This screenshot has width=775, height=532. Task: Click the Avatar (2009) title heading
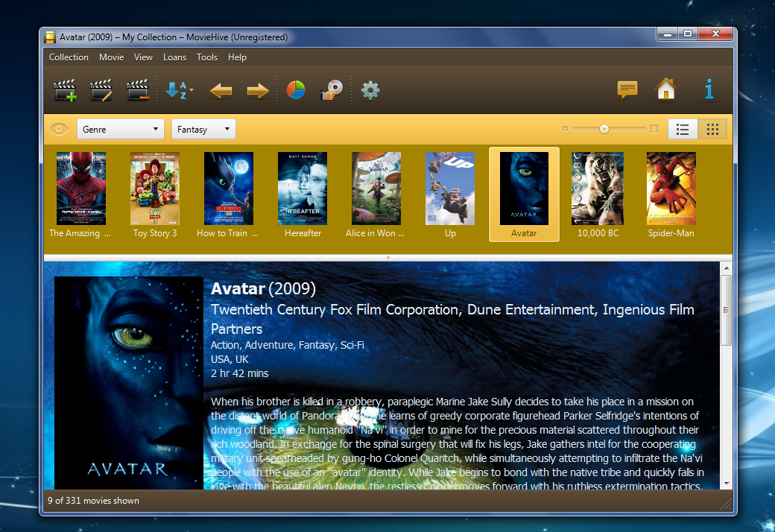tap(264, 289)
